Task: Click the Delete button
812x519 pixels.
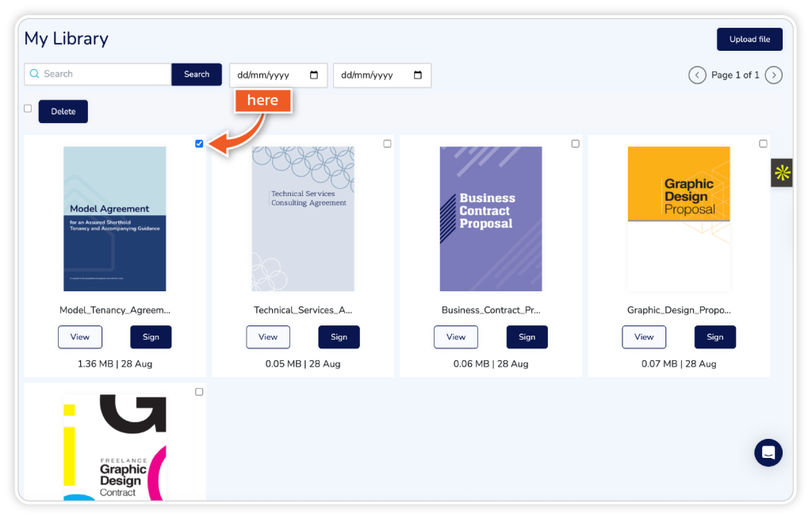Action: 63,111
